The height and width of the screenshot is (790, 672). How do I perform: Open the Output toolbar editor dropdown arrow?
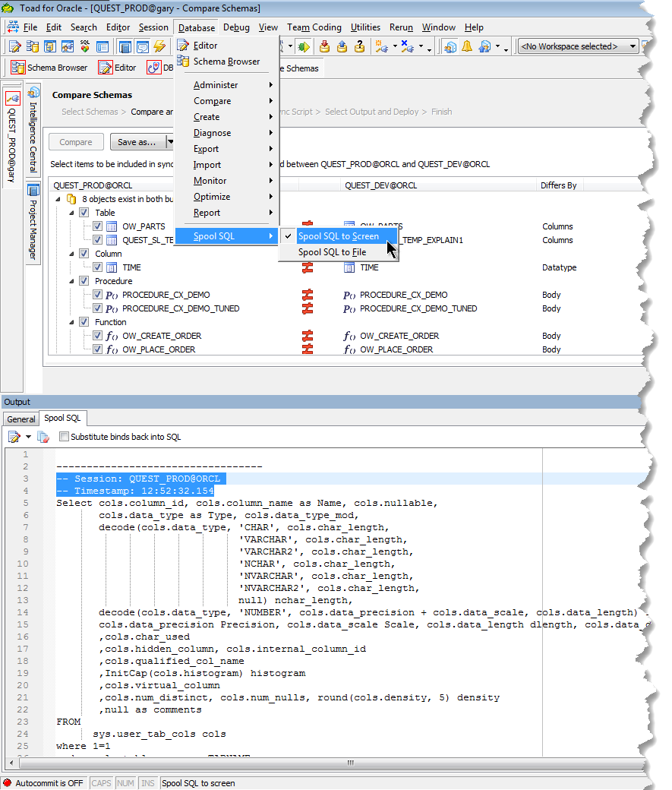tap(28, 437)
